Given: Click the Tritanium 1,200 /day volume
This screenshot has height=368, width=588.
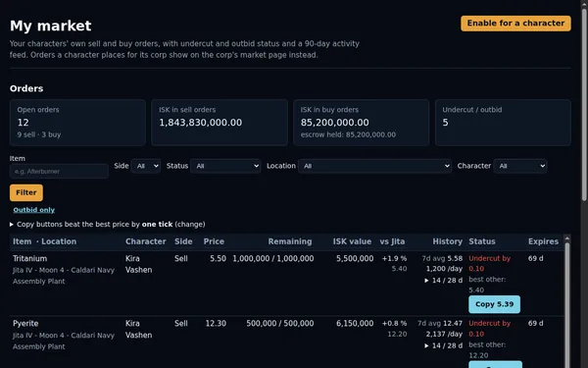Looking at the screenshot, I should click(x=444, y=269).
